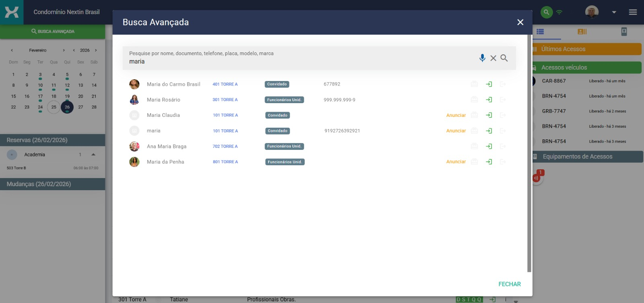
Task: Click the microphone voice search icon
Action: coord(482,58)
